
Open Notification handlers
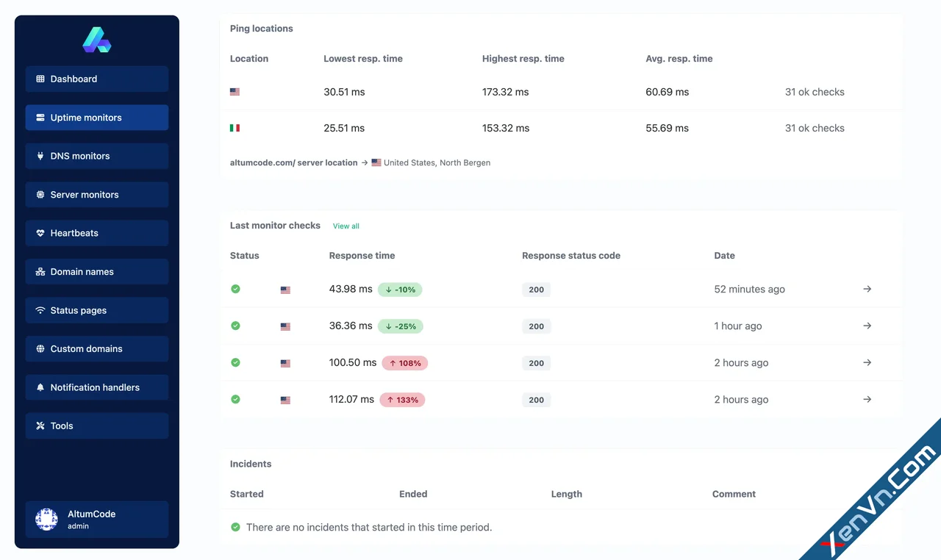[96, 387]
